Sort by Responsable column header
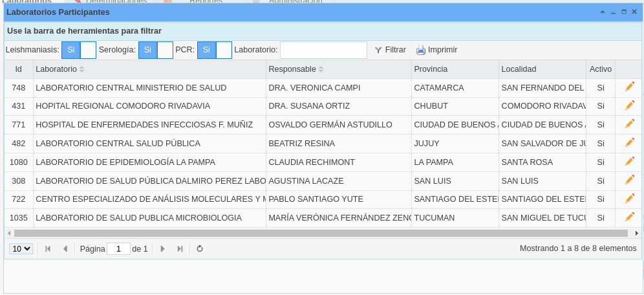The width and height of the screenshot is (644, 295). point(292,69)
